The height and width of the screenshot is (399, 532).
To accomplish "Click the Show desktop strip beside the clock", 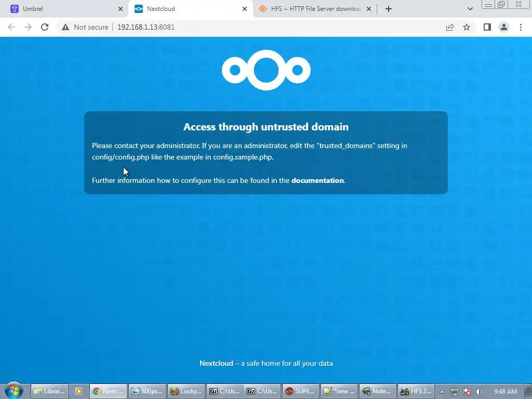I will [528, 391].
